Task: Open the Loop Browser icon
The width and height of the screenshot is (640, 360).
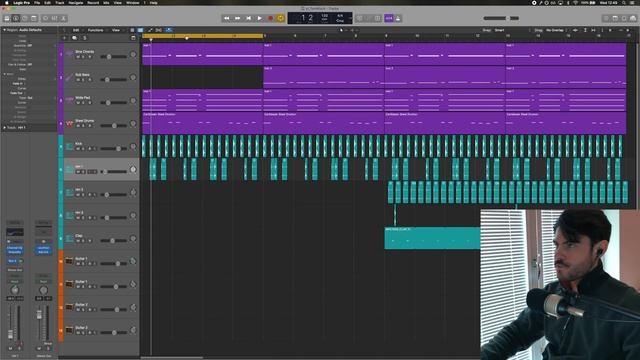Action: pyautogui.click(x=624, y=18)
